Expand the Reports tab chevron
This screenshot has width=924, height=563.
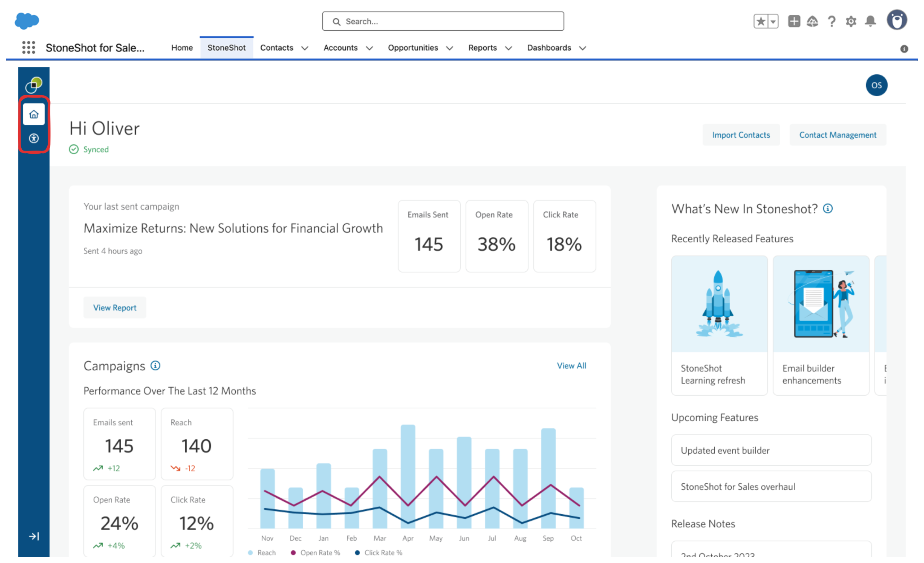pyautogui.click(x=509, y=48)
